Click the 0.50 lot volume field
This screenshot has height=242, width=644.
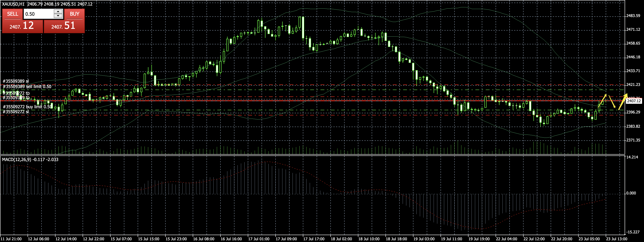tap(39, 14)
